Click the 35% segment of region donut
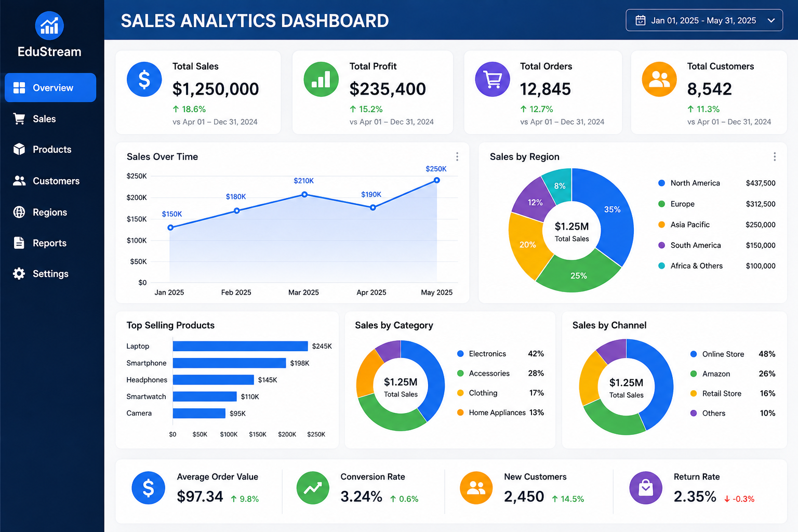Viewport: 798px width, 532px height. pyautogui.click(x=612, y=210)
